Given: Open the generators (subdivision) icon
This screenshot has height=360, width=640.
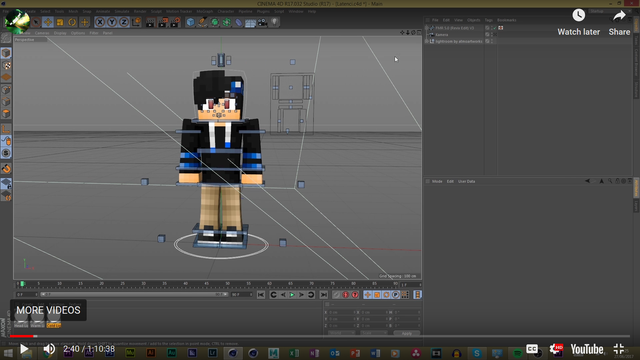Looking at the screenshot, I should tap(214, 22).
